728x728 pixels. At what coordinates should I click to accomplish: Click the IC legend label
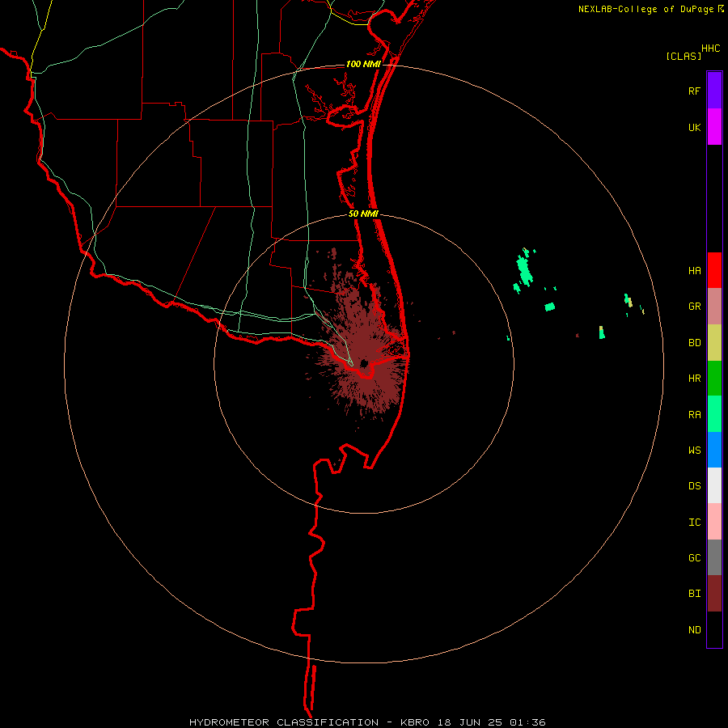pyautogui.click(x=694, y=523)
